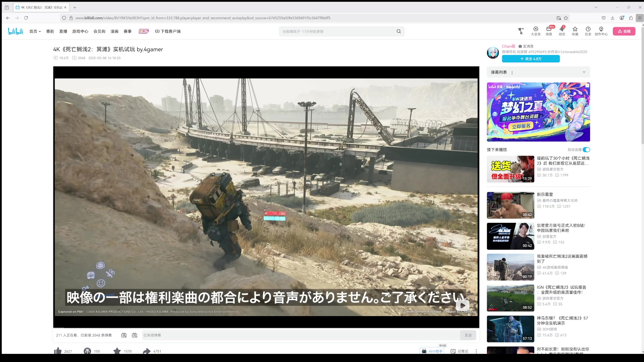Screen dimensions: 644x362
Task: Click the 发送 send danmaku button
Action: click(x=468, y=335)
